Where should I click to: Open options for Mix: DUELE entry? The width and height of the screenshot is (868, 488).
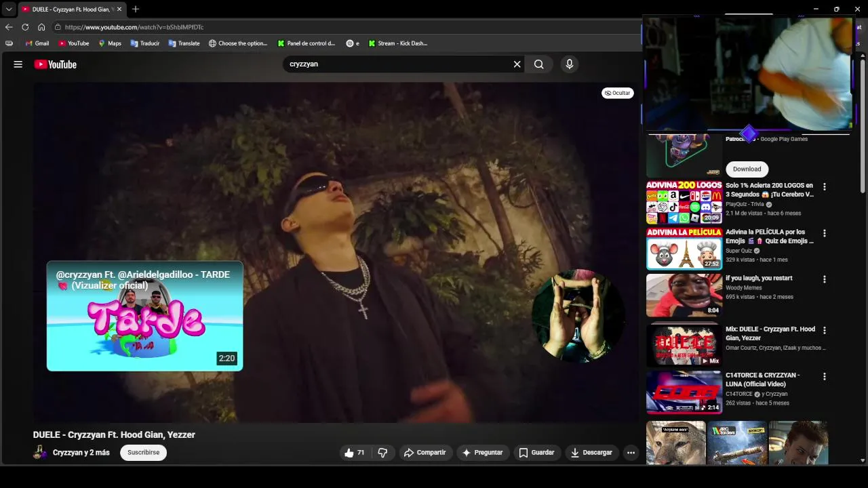pyautogui.click(x=825, y=330)
